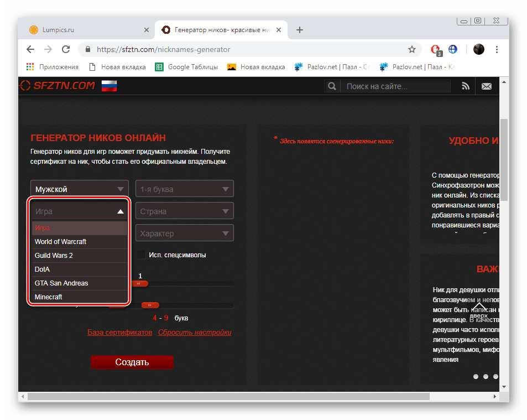Open Новая вкладка bookmark with picture icon
Screen dimensions: 527x420
[x=256, y=67]
